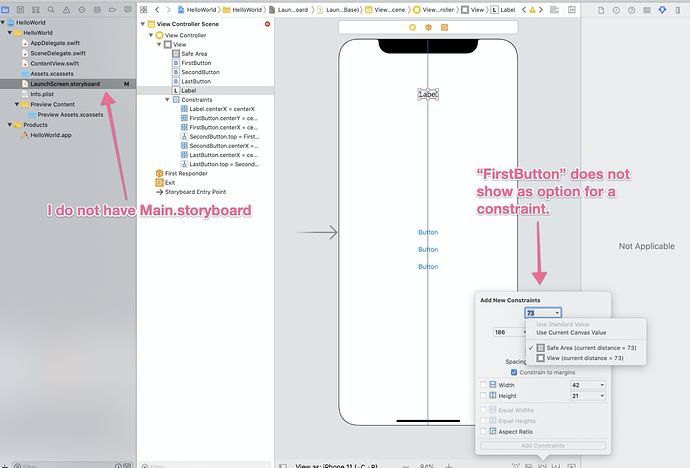Screen dimensions: 690x468
Task: Jump to previous issue arrow
Action: [524, 9]
